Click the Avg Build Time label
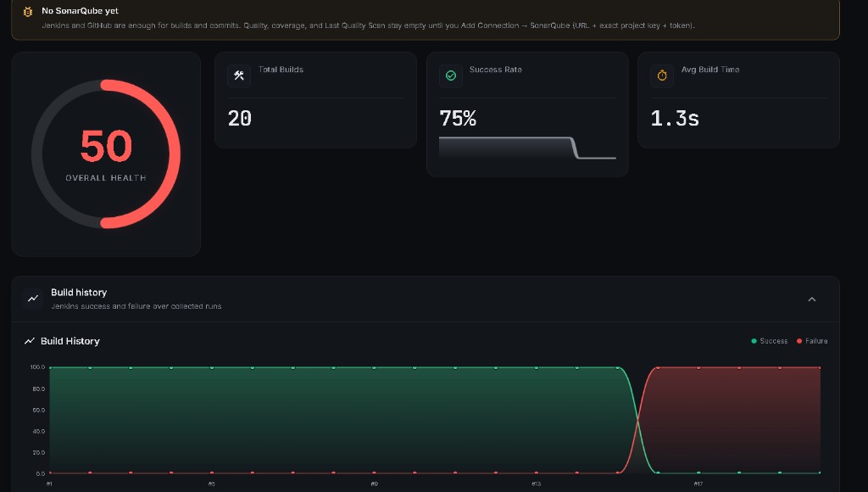868x492 pixels. pos(710,70)
